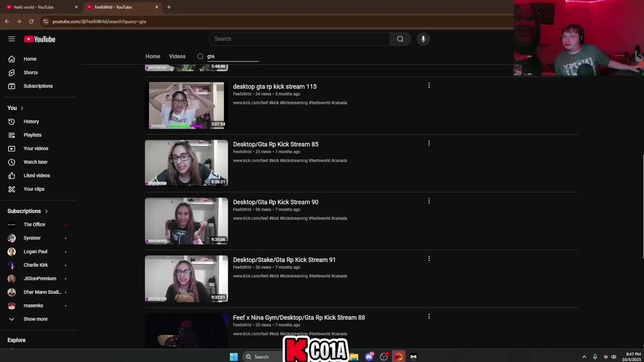The image size is (644, 362).
Task: Open JiDionPremium channel subscription
Action: 39,279
